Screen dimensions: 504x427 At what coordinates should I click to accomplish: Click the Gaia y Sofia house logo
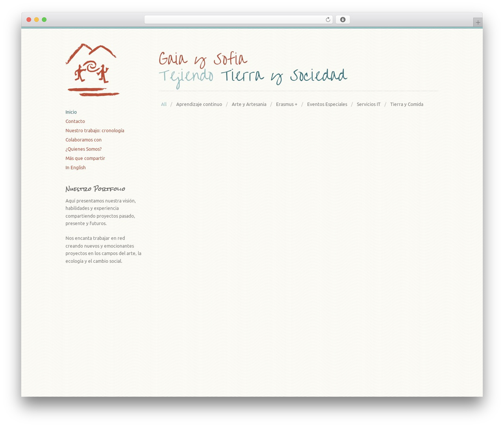[93, 70]
